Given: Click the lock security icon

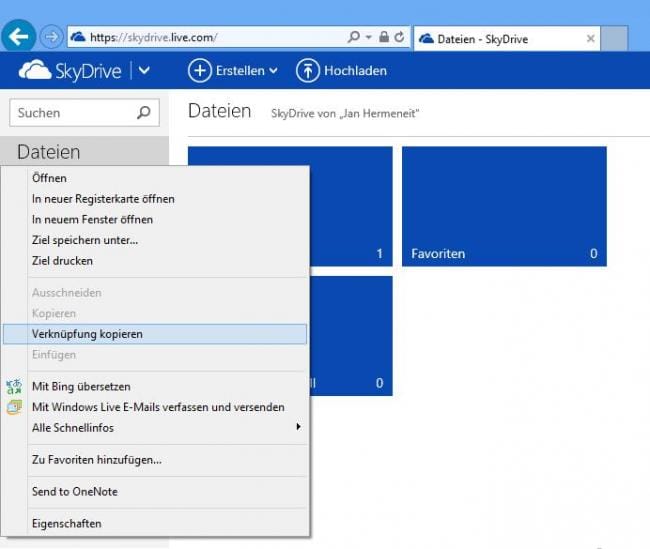Looking at the screenshot, I should [384, 37].
